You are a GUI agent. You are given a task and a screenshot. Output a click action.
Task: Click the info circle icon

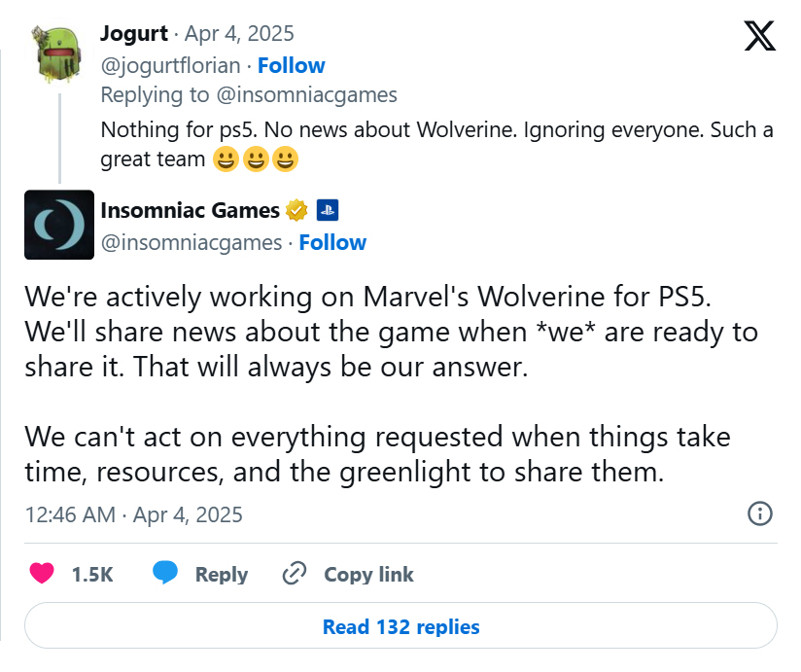[760, 513]
